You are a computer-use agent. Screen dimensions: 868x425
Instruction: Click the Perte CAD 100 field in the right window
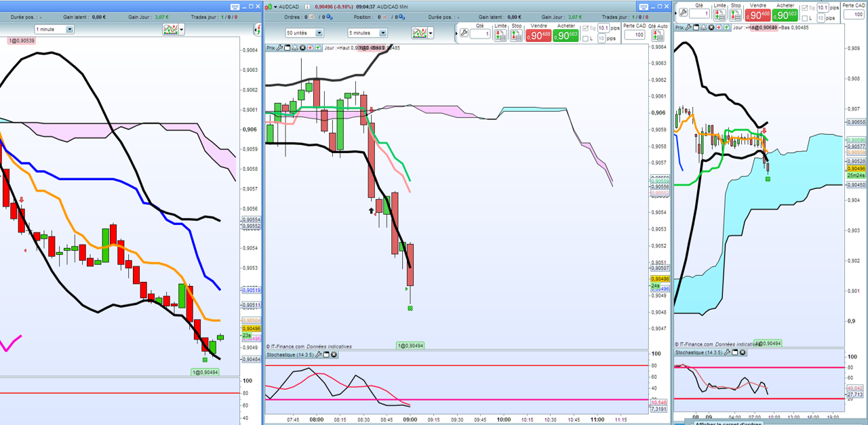(x=854, y=14)
